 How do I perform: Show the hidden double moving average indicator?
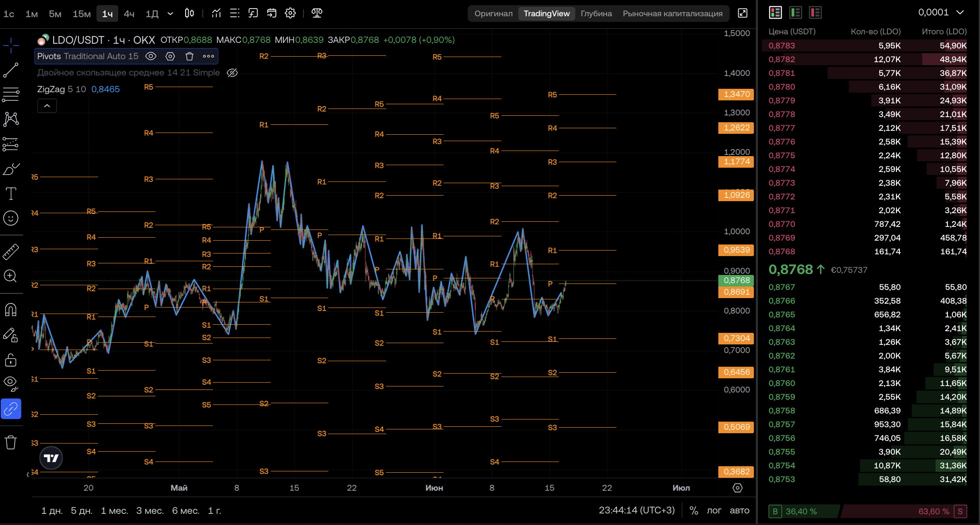[x=232, y=73]
